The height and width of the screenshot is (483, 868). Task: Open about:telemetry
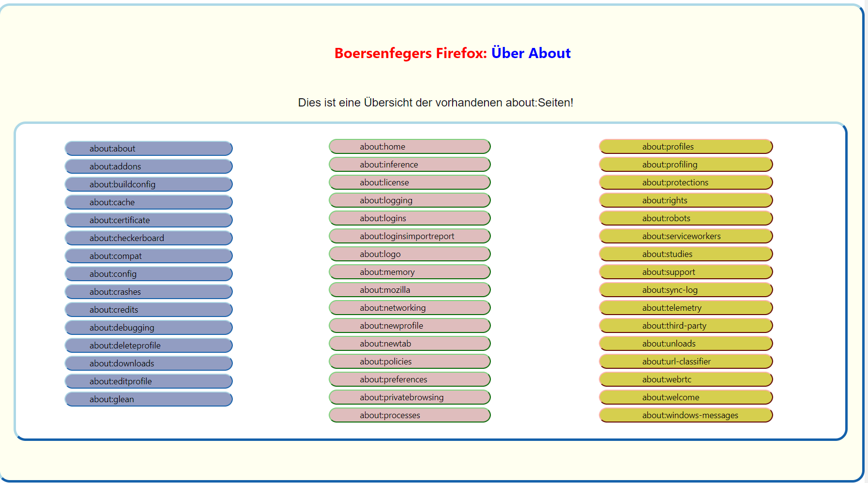pos(686,308)
